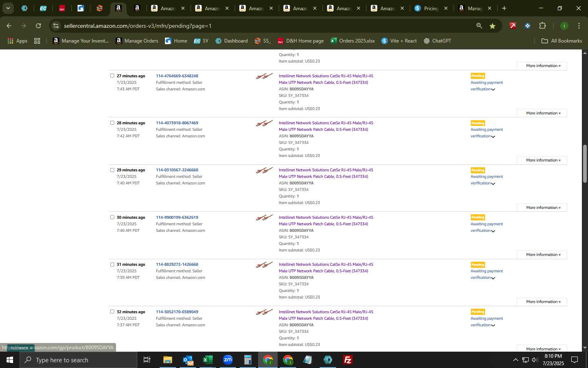Check the box for order 114-8829272-1426668
Image resolution: width=588 pixels, height=368 pixels.
click(112, 265)
